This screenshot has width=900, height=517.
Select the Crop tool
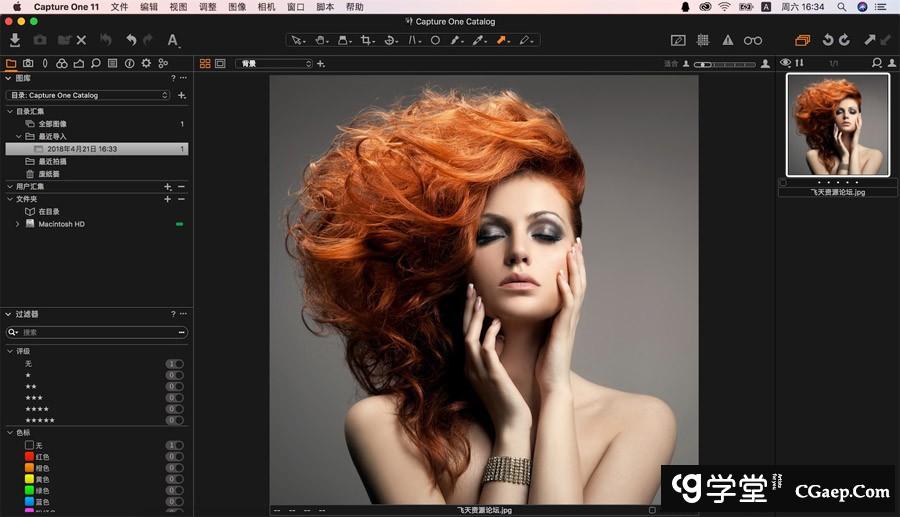pos(367,40)
